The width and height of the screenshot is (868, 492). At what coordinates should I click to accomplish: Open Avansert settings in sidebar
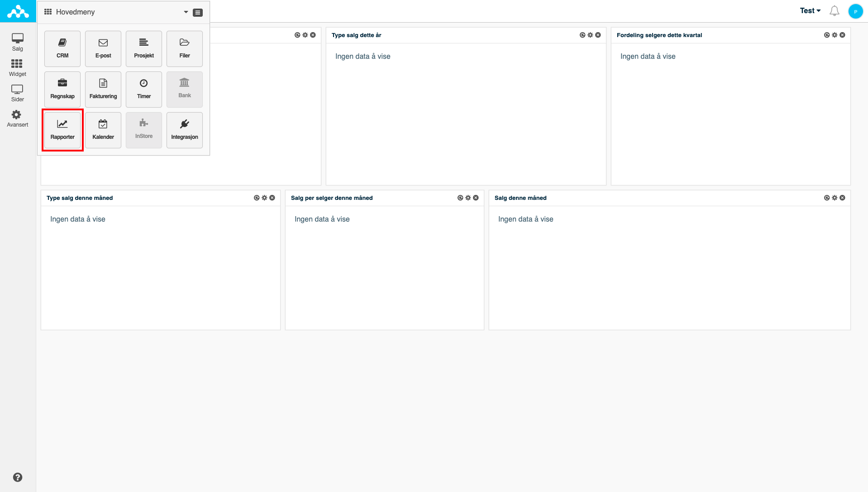coord(17,118)
